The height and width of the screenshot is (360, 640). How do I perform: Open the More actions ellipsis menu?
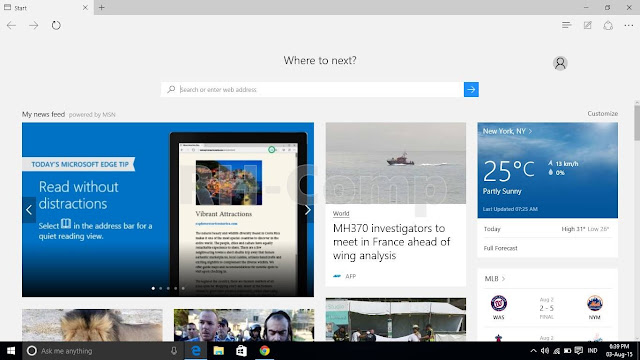pyautogui.click(x=629, y=25)
